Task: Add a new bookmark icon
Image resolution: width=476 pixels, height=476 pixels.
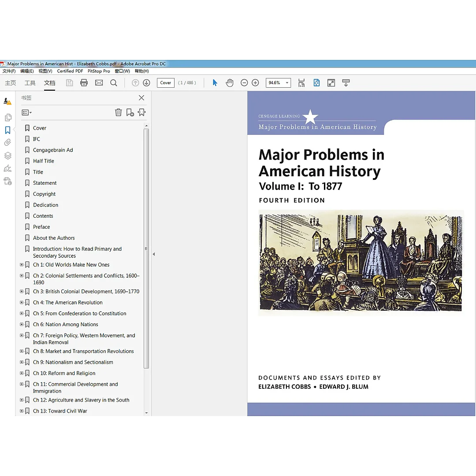Action: tap(130, 112)
